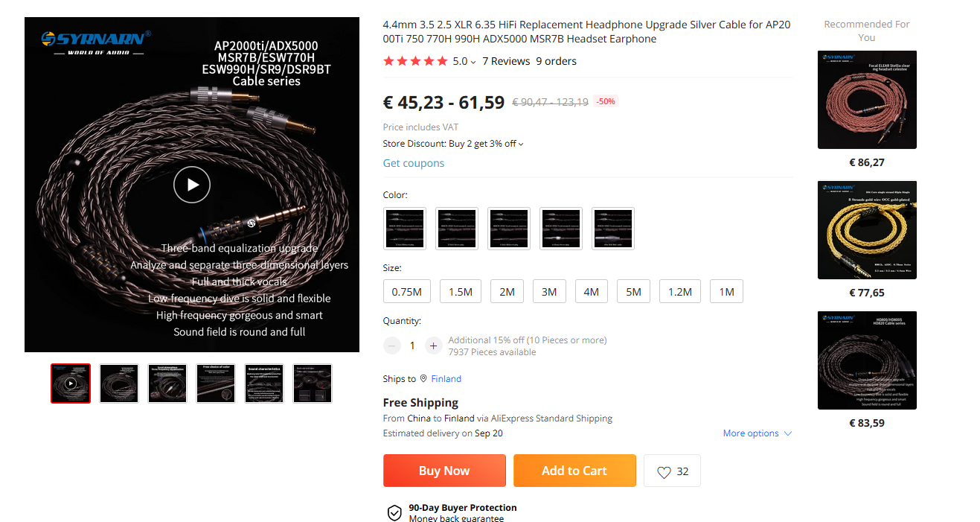
Task: Increase quantity with the plus button
Action: click(434, 346)
